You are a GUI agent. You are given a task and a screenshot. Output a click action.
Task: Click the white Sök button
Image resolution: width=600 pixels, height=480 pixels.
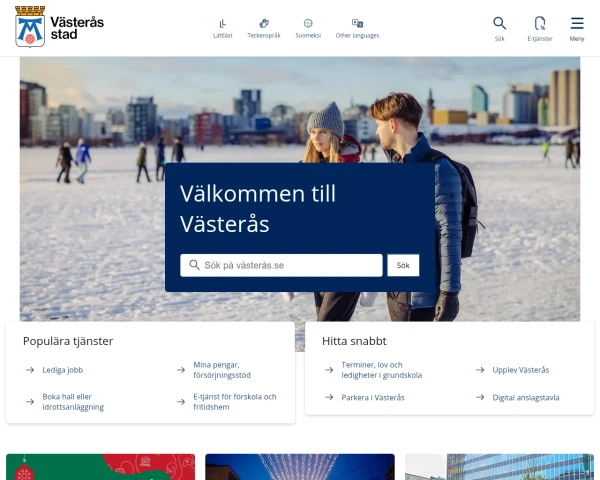tap(403, 265)
